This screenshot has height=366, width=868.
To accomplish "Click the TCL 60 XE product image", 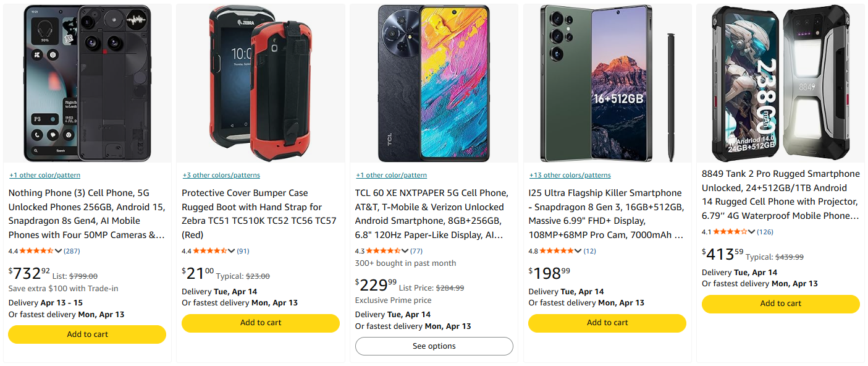I will pos(434,83).
